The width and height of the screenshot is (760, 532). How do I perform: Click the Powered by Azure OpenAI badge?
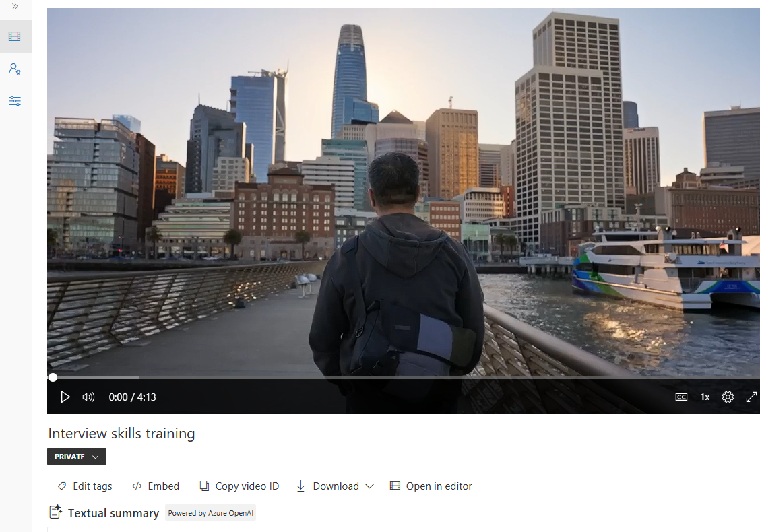point(212,512)
